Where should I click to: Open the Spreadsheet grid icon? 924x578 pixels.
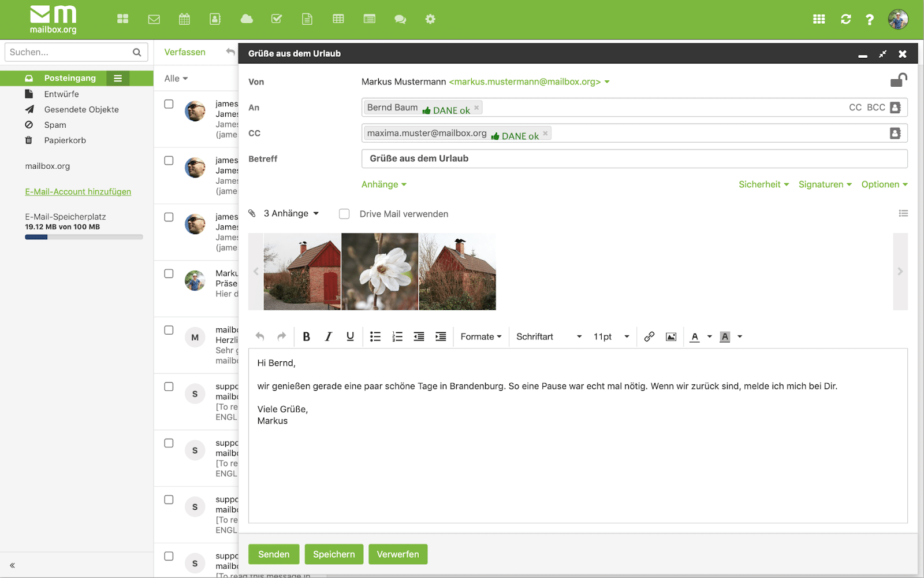pyautogui.click(x=338, y=19)
